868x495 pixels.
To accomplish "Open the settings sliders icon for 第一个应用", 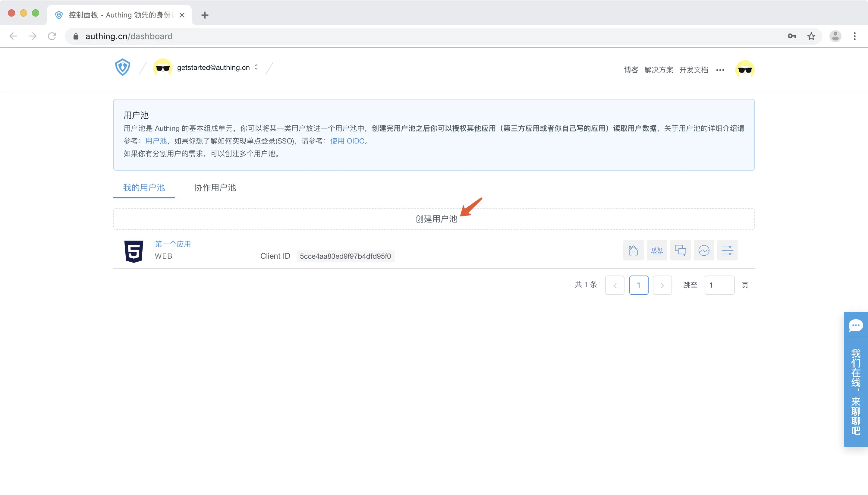I will [x=727, y=250].
